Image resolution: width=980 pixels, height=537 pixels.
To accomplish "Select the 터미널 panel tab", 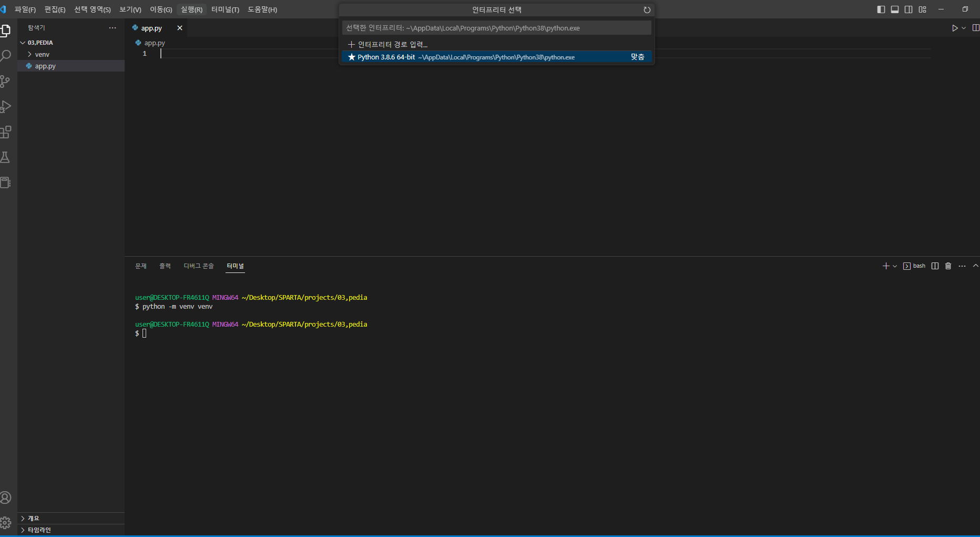I will click(x=236, y=266).
